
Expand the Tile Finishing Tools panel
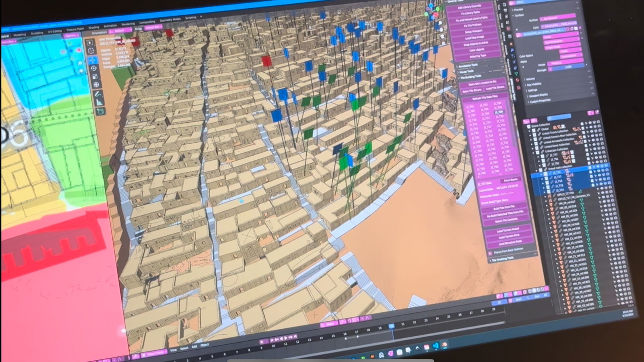[x=502, y=259]
